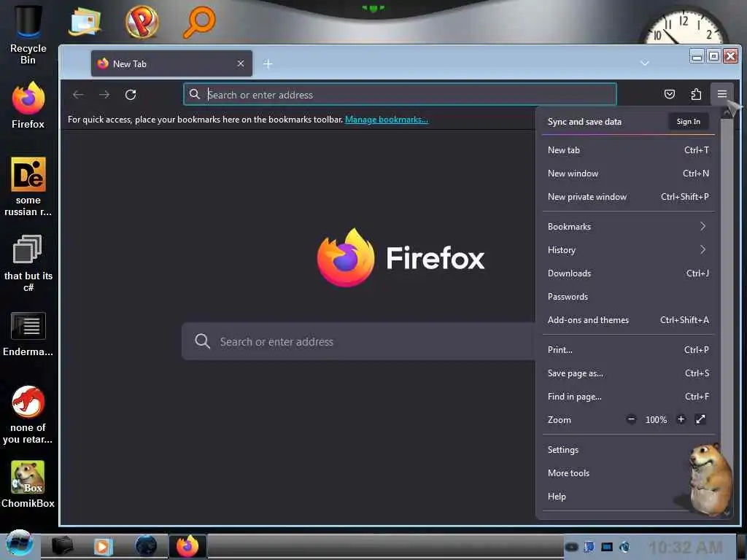This screenshot has width=747, height=560.
Task: Open the Manage bookmarks... link
Action: (x=387, y=120)
